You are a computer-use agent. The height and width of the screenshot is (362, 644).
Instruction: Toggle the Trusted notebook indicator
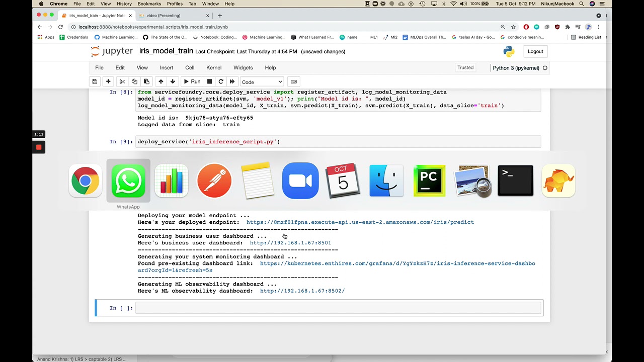(465, 67)
